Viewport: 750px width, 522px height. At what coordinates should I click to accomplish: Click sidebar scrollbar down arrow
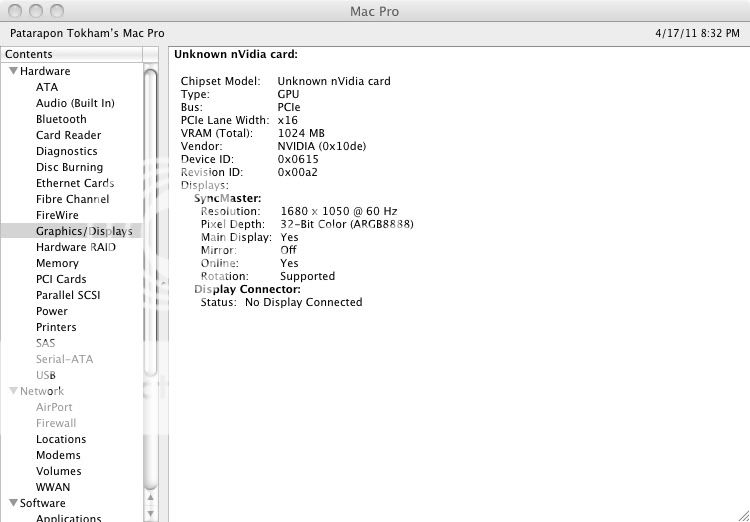pyautogui.click(x=150, y=514)
